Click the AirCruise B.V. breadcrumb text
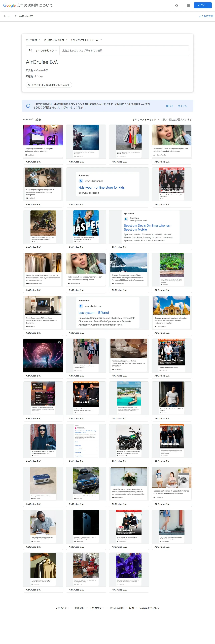 tap(26, 16)
